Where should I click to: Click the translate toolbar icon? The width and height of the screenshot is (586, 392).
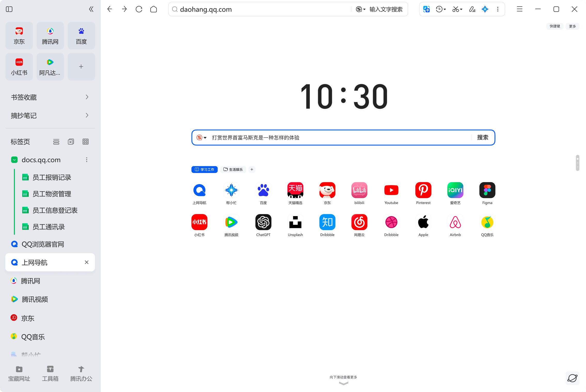(426, 9)
